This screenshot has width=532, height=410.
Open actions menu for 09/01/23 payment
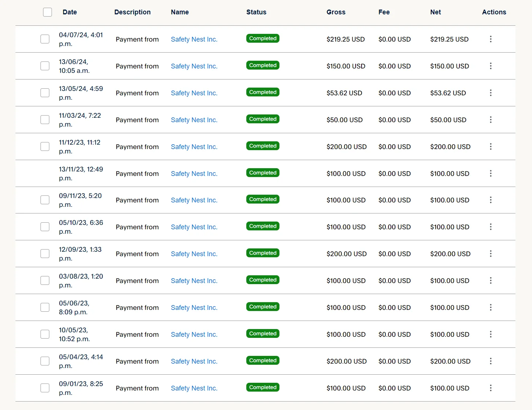click(490, 388)
